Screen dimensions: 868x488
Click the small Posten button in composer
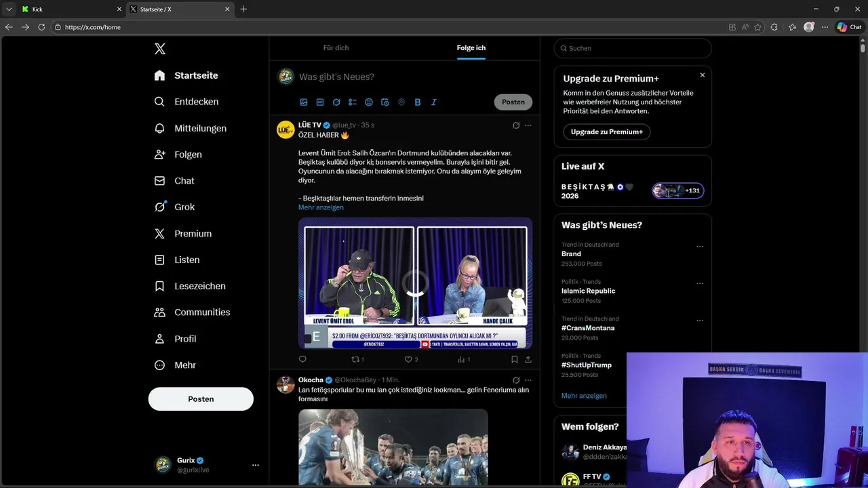pyautogui.click(x=513, y=102)
